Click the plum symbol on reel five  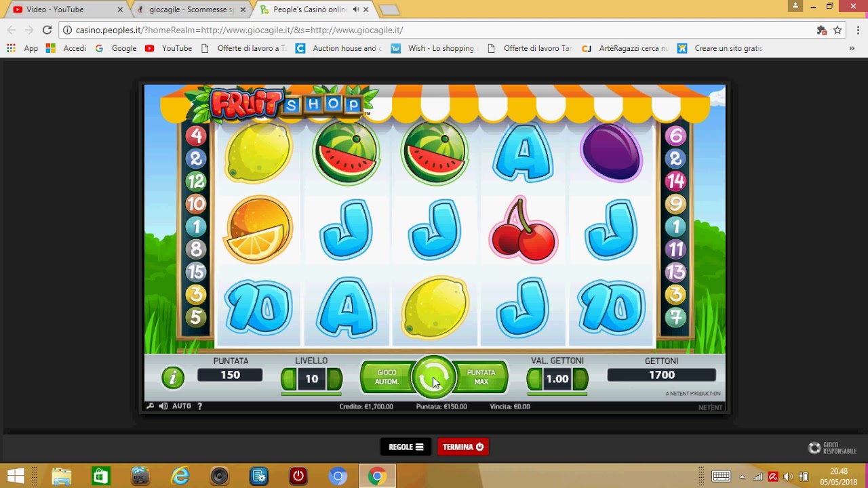pos(611,153)
